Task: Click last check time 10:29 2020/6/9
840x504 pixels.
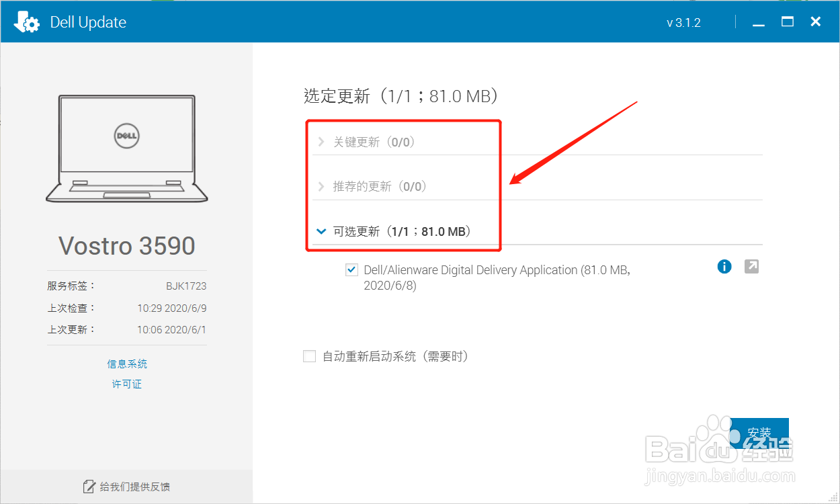Action: (172, 308)
